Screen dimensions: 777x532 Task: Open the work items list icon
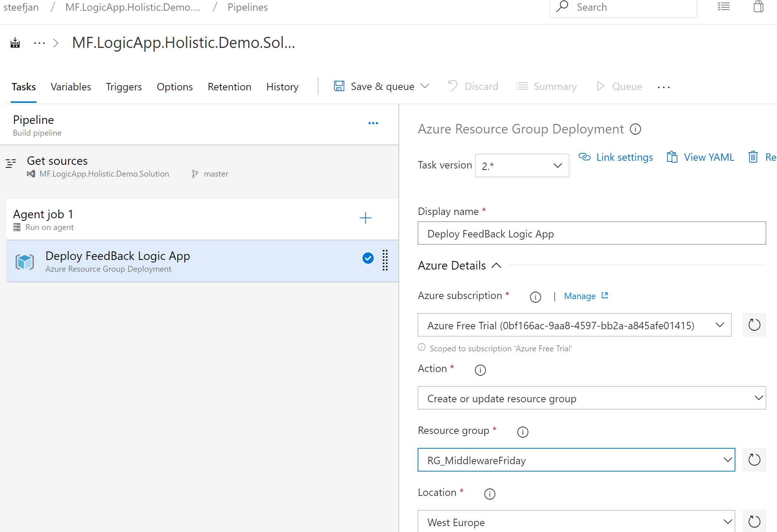[x=724, y=7]
